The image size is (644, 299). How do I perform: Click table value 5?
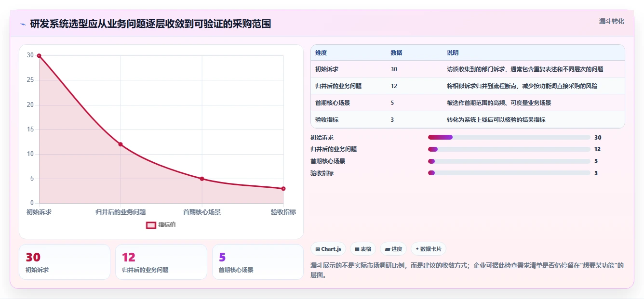(x=392, y=103)
